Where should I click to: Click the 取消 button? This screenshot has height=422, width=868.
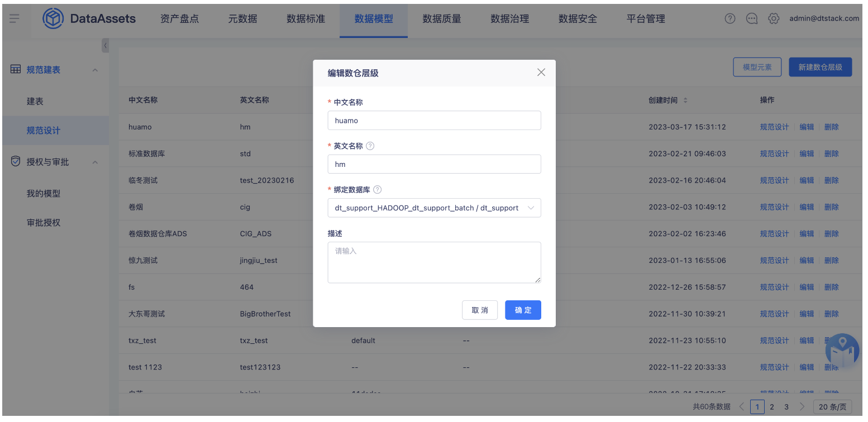point(480,310)
